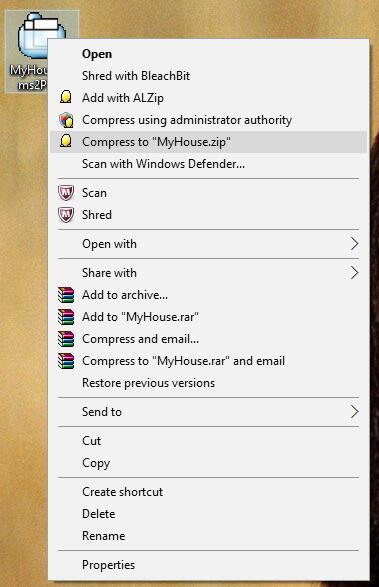Click the WinRAR icon beside Compress to "MyHouse.rar" and email

(x=66, y=361)
